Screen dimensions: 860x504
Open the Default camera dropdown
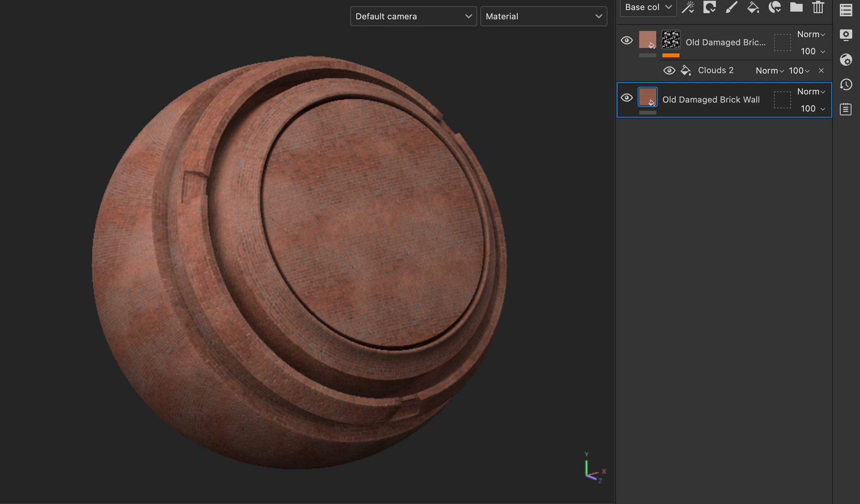click(x=413, y=16)
